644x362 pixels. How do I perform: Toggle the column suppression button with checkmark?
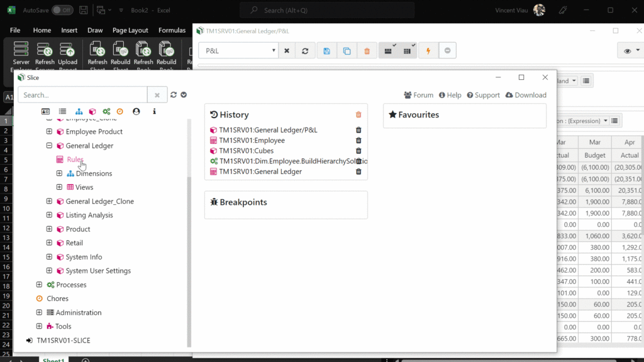[408, 51]
